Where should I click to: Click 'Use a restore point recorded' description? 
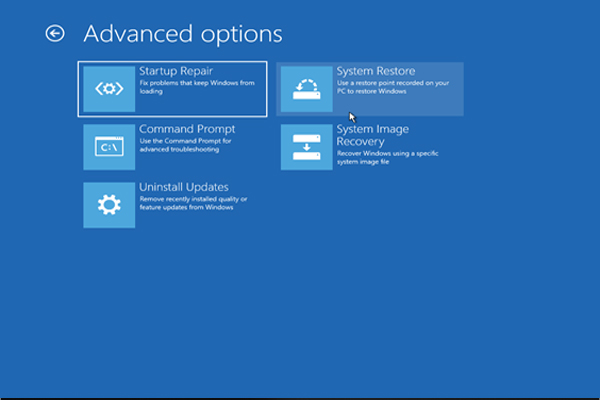click(x=393, y=87)
